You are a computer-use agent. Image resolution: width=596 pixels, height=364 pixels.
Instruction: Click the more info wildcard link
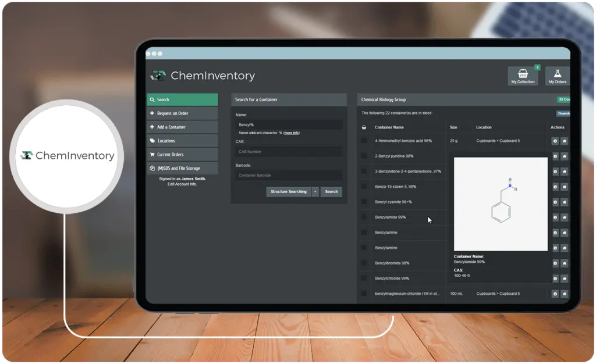click(x=291, y=133)
